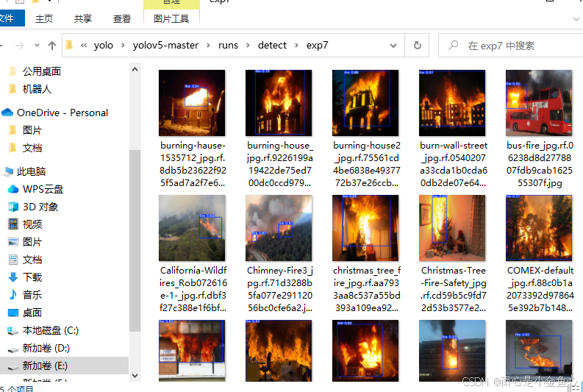Navigate to yolov5-master breadcrumb segment

(165, 45)
